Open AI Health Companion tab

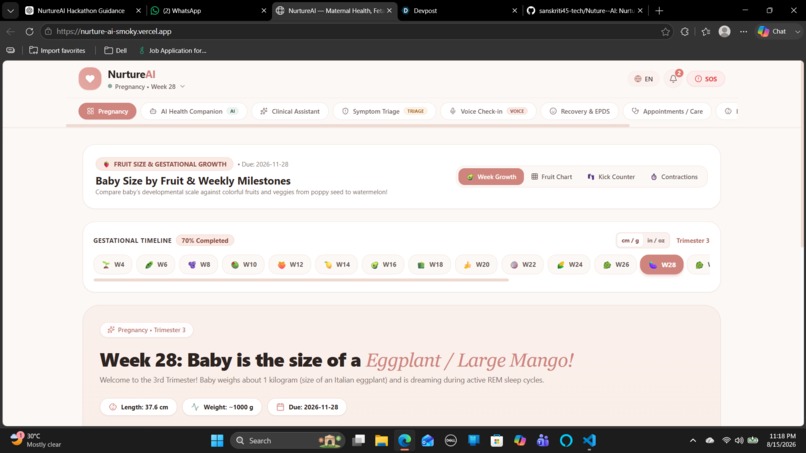193,111
